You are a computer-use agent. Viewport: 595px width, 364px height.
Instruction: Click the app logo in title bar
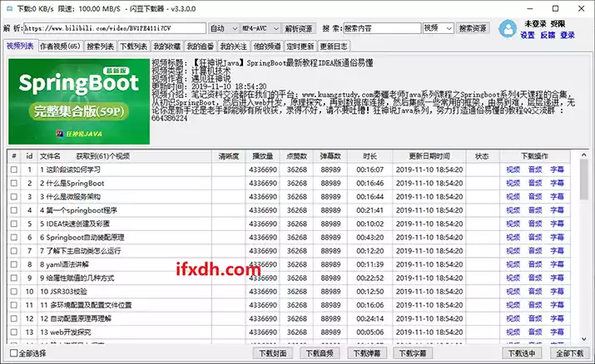[x=8, y=8]
